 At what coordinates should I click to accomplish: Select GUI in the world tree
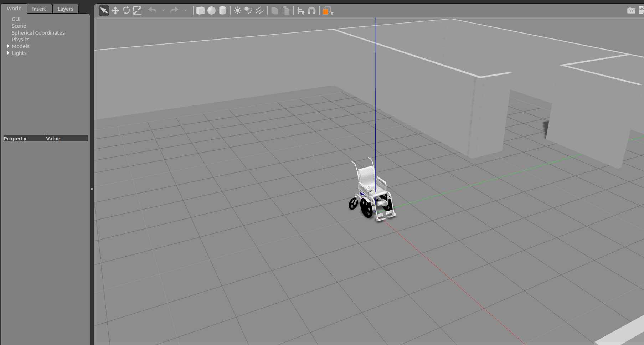pyautogui.click(x=16, y=19)
